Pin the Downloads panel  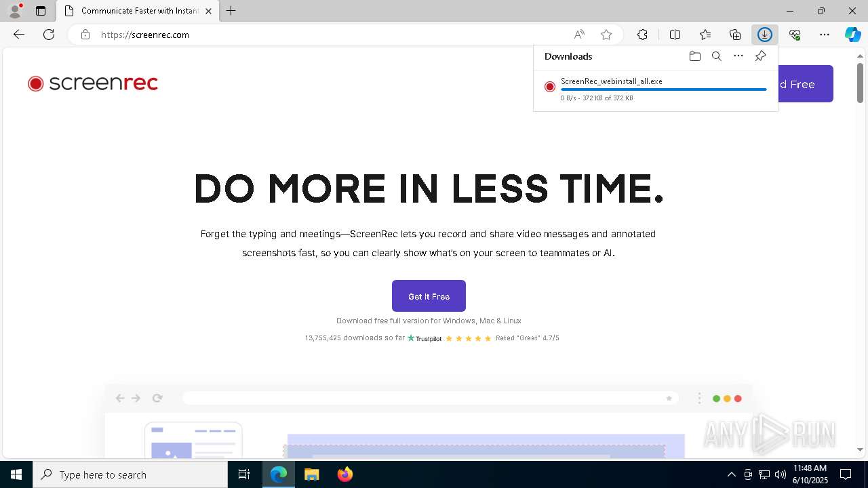(x=760, y=56)
